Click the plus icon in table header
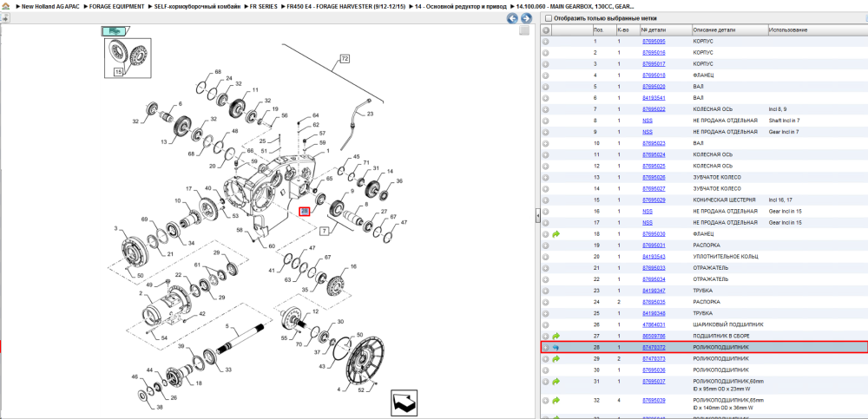The height and width of the screenshot is (419, 868). click(x=546, y=29)
